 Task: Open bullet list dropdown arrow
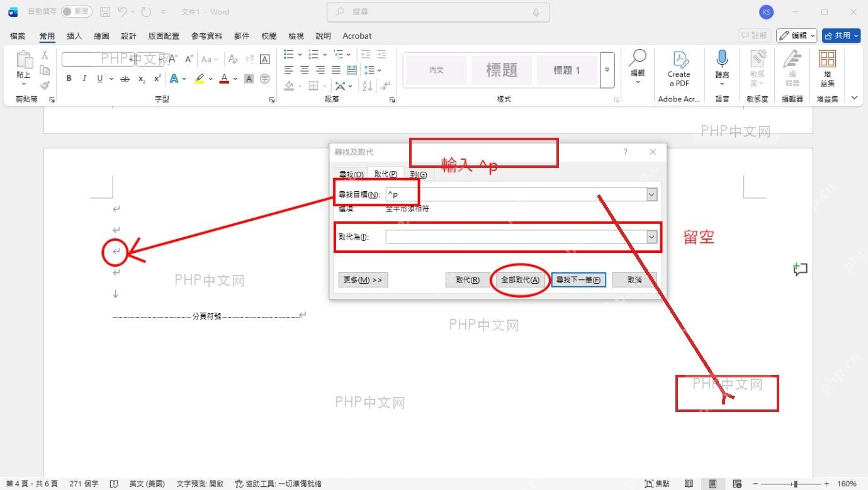tap(300, 54)
